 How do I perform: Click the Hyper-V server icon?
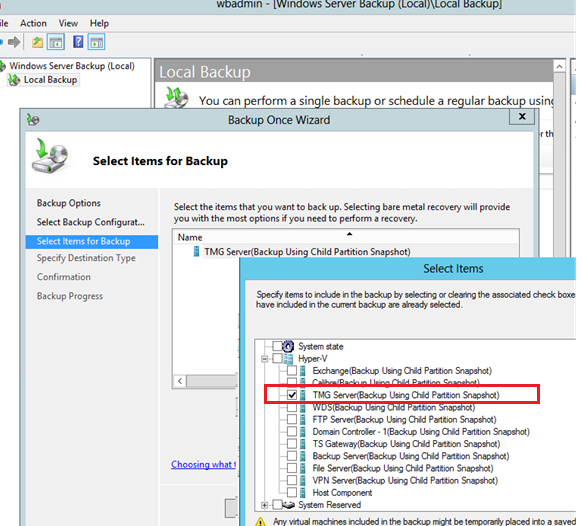tap(288, 359)
